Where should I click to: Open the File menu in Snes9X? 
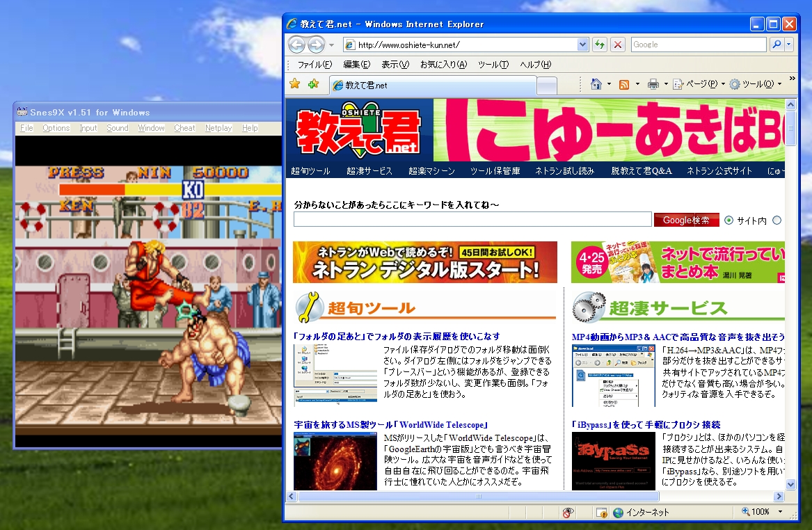[x=26, y=128]
